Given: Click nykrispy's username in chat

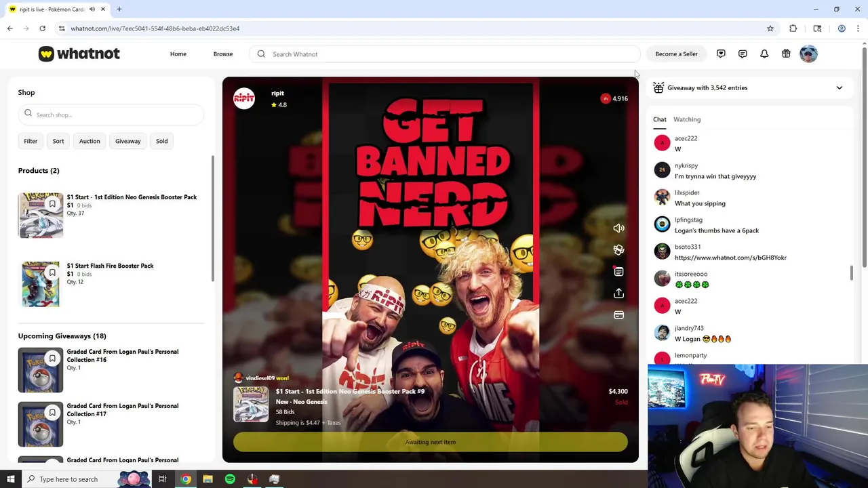Looking at the screenshot, I should tap(686, 165).
